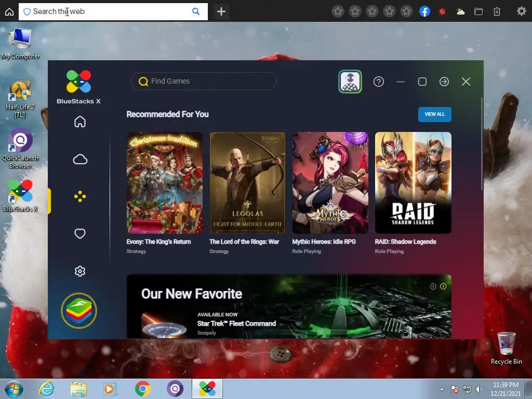Select My Computer desktop icon
The width and height of the screenshot is (532, 399).
(x=20, y=44)
